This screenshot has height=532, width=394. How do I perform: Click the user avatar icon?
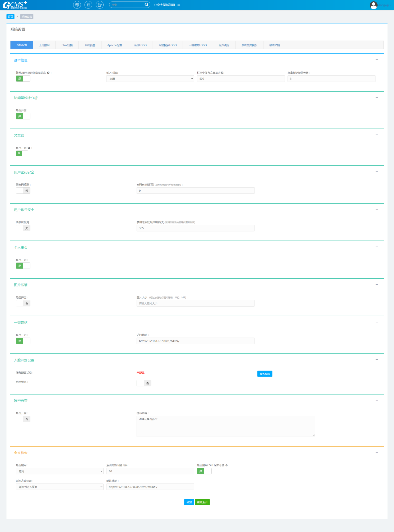[x=373, y=5]
